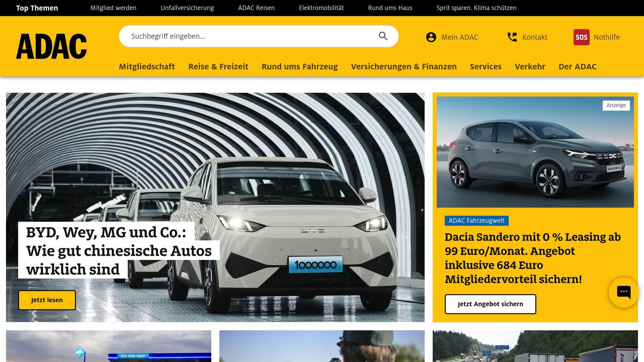Open the Der ADAC menu
This screenshot has height=362, width=644.
(x=577, y=67)
